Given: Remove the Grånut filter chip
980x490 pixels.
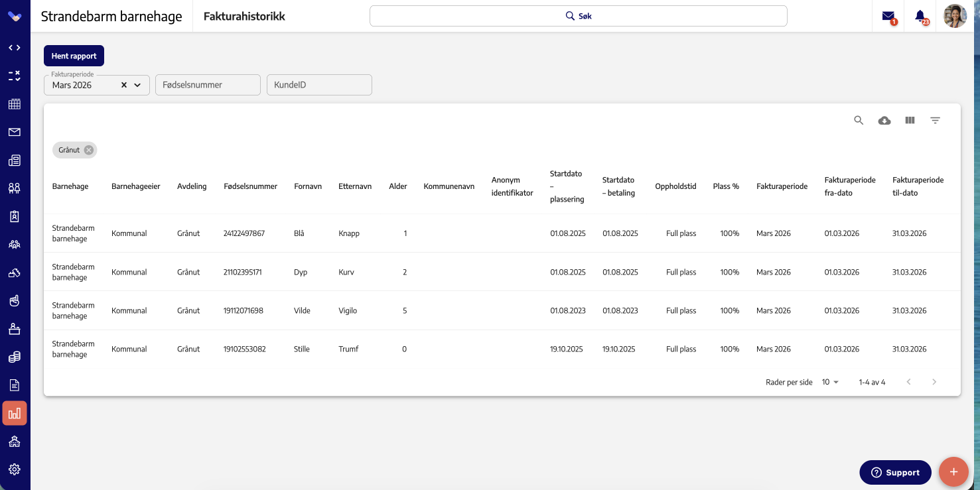Looking at the screenshot, I should 89,150.
